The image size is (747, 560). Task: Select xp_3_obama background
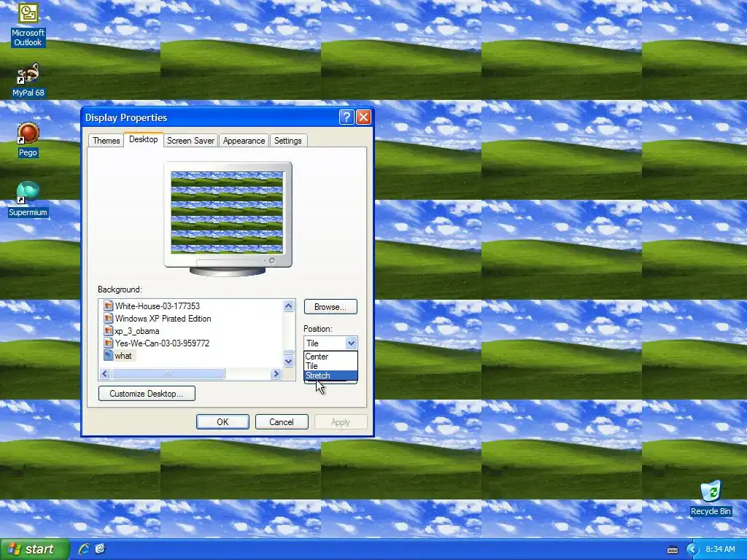[x=137, y=331]
